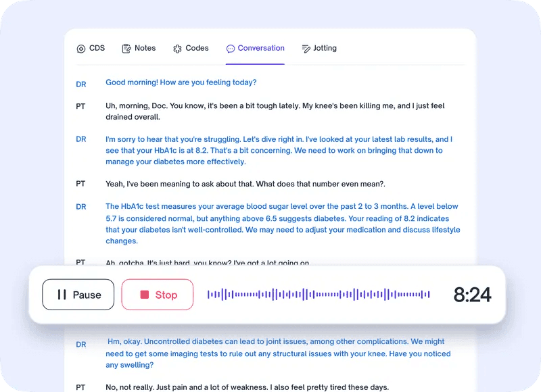Click the PT label beside "Uh, morning, Doc"
Screen dimensions: 541x392
(x=80, y=106)
